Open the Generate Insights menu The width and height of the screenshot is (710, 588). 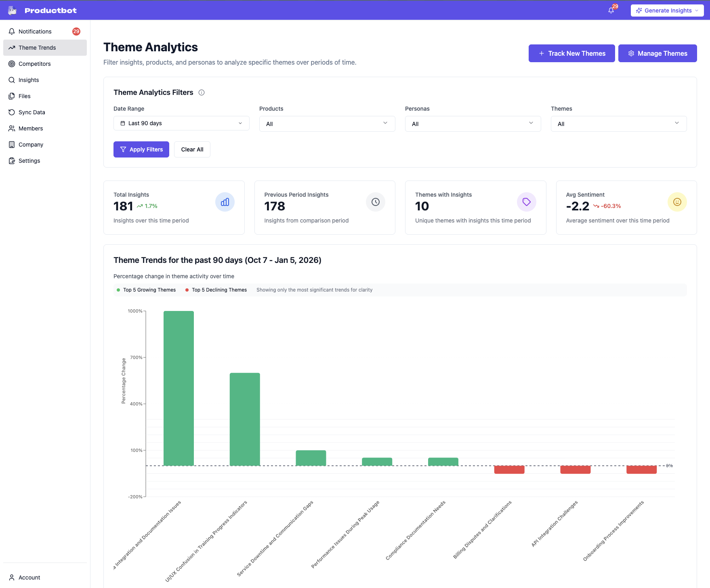(x=667, y=10)
